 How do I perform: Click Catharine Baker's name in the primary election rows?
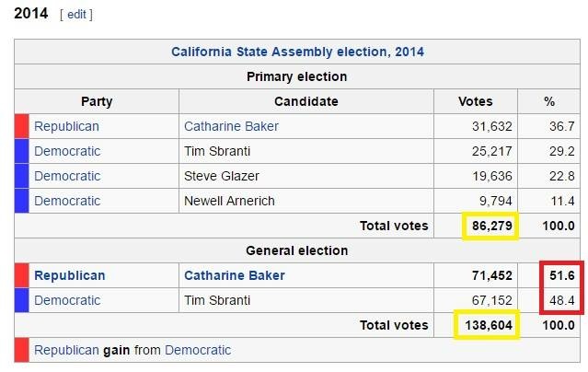[231, 126]
